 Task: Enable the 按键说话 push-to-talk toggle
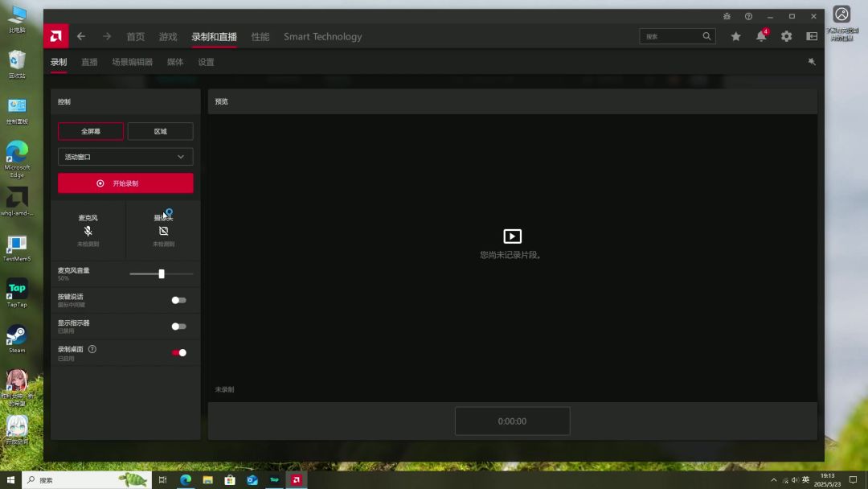click(178, 300)
